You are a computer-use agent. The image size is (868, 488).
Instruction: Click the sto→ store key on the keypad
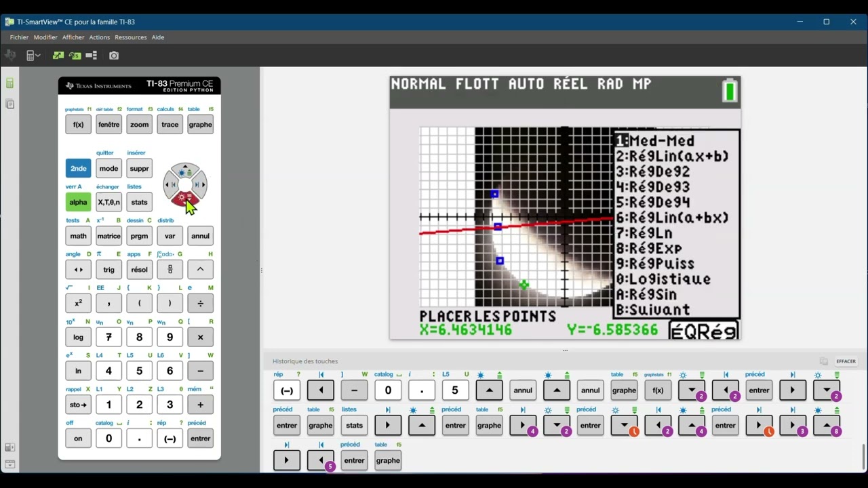pyautogui.click(x=78, y=405)
